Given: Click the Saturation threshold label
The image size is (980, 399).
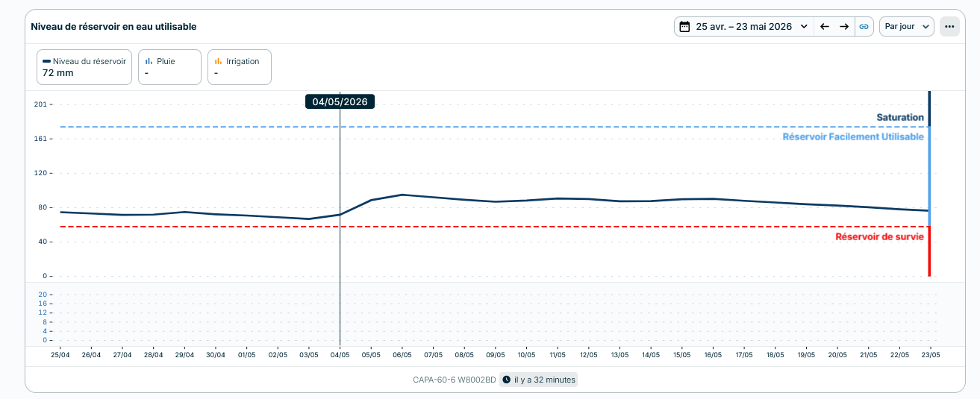Looking at the screenshot, I should (x=900, y=118).
